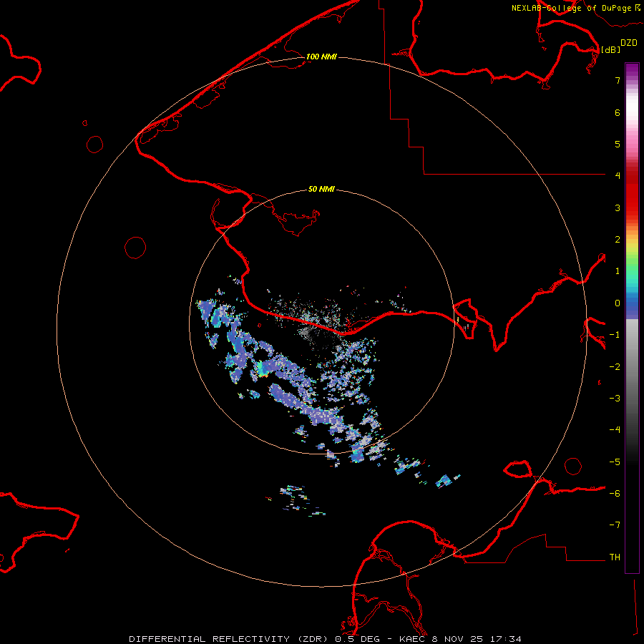Click the "7" value on the color scale
This screenshot has height=644, width=644.
[x=618, y=80]
